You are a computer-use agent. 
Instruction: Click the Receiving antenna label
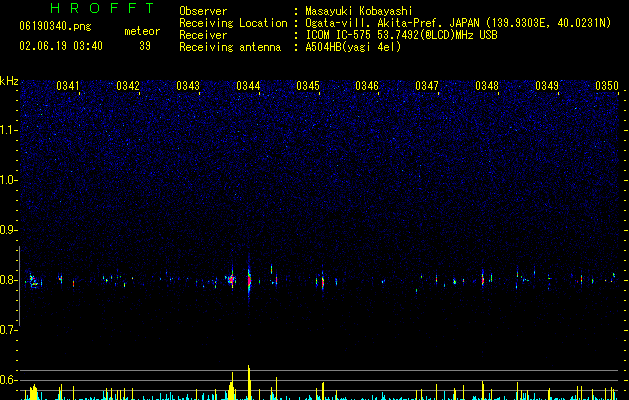point(230,47)
